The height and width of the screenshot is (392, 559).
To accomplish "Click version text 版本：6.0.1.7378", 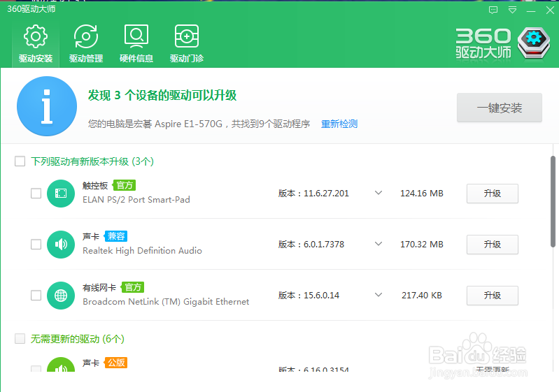I will [311, 245].
